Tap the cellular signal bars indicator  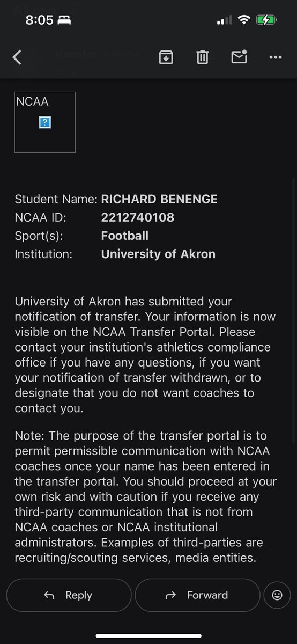point(224,21)
